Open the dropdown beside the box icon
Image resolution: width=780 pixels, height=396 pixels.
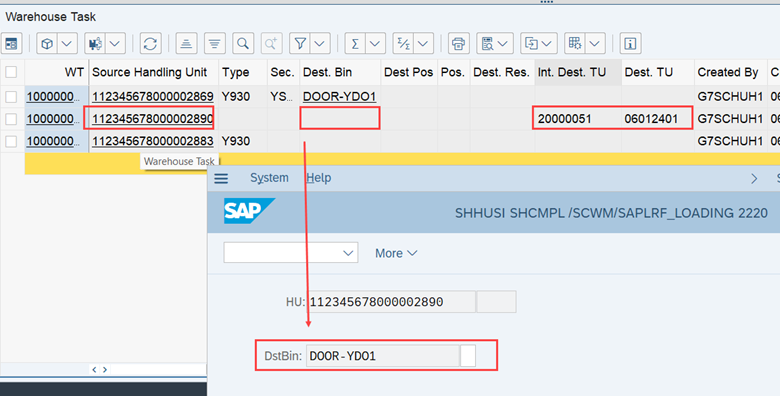coord(67,44)
